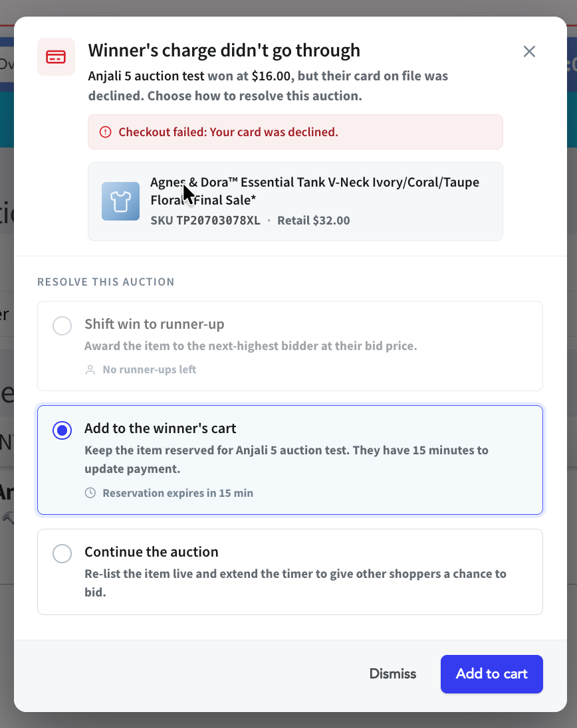
Task: Click the person icon beside No runner-ups left
Action: tap(90, 369)
